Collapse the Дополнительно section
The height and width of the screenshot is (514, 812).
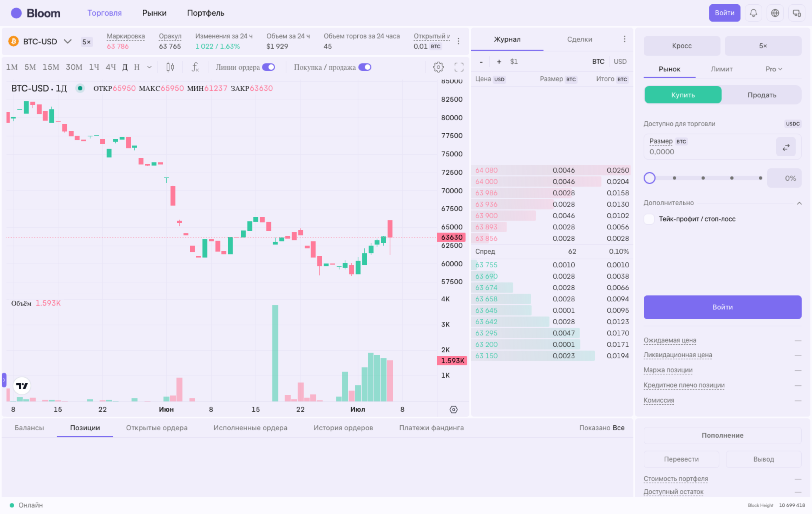(799, 203)
